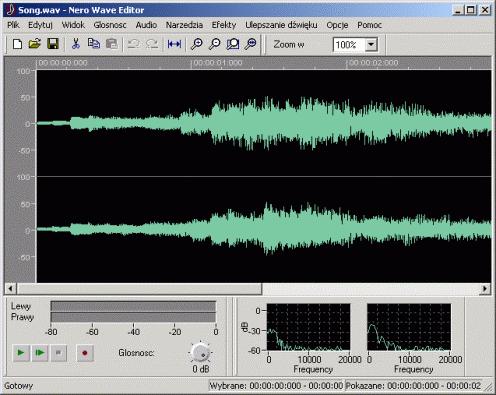
Task: Open a file with the folder icon
Action: [x=35, y=44]
